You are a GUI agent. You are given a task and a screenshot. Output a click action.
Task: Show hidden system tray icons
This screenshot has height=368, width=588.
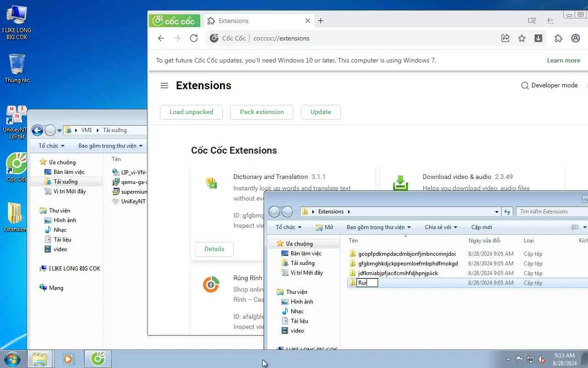(x=508, y=359)
